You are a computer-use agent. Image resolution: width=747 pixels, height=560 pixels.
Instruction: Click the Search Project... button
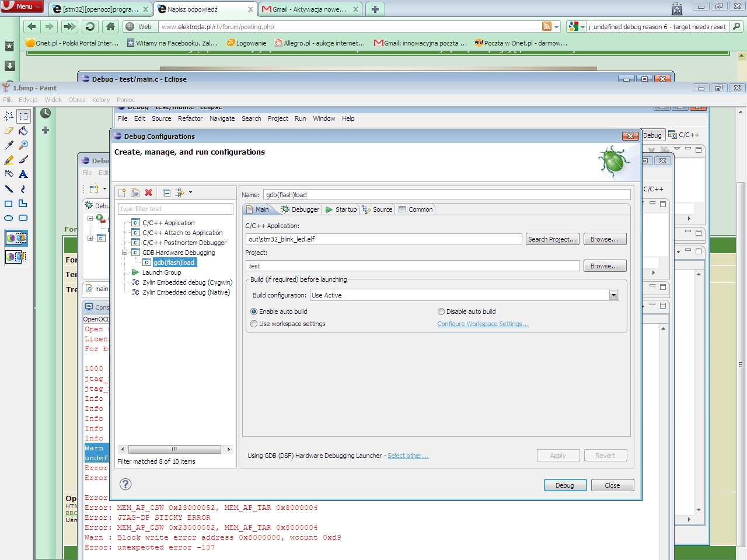(552, 239)
